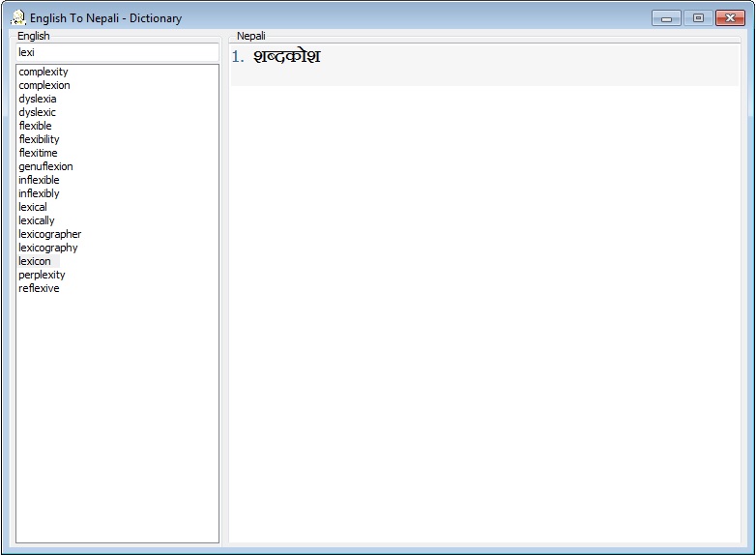Click the highlighted word 'lexicon'
This screenshot has width=756, height=555.
35,261
